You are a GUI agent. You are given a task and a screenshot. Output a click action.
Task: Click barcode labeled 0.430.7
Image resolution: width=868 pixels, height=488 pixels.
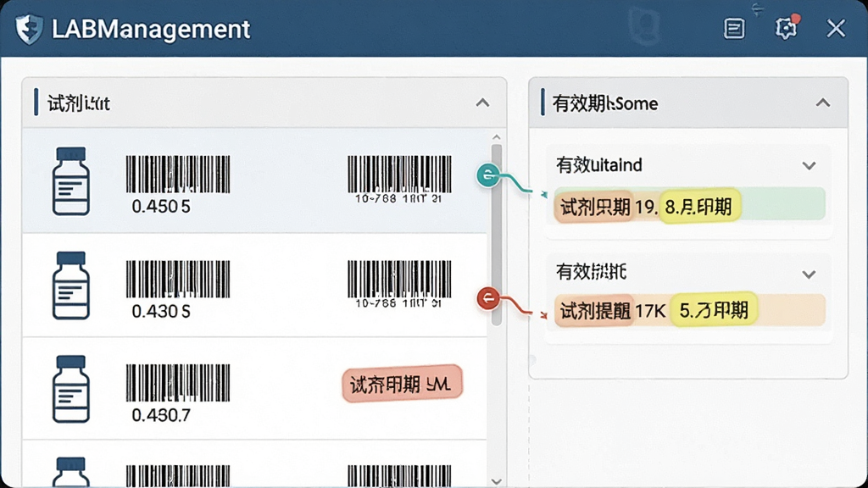click(x=178, y=382)
